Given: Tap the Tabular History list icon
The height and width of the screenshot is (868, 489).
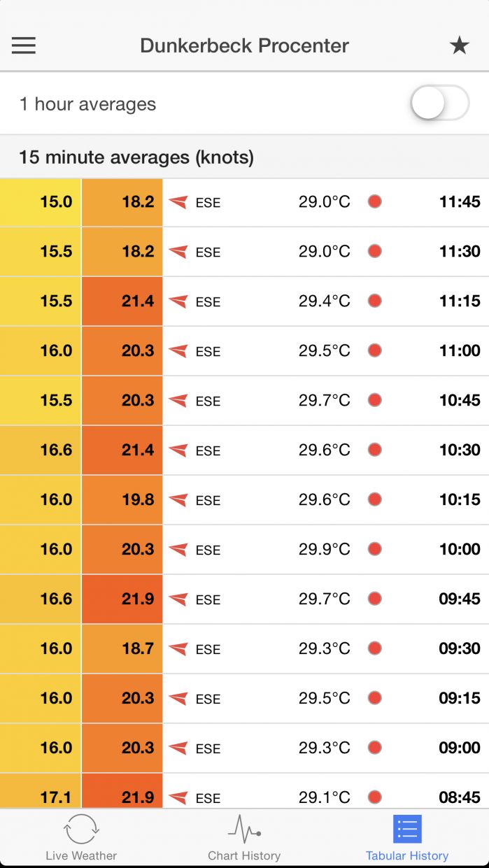Looking at the screenshot, I should [x=407, y=829].
